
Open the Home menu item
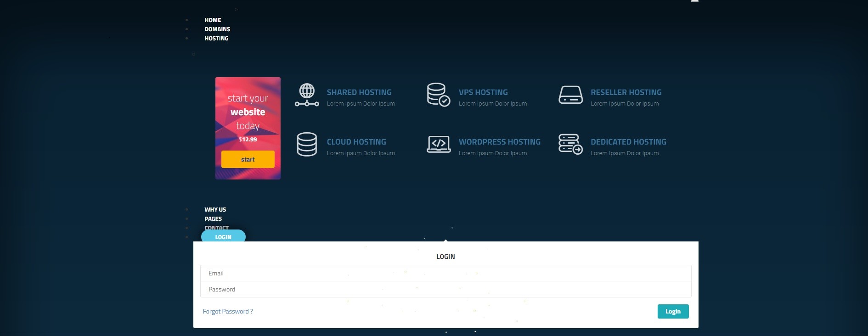213,20
